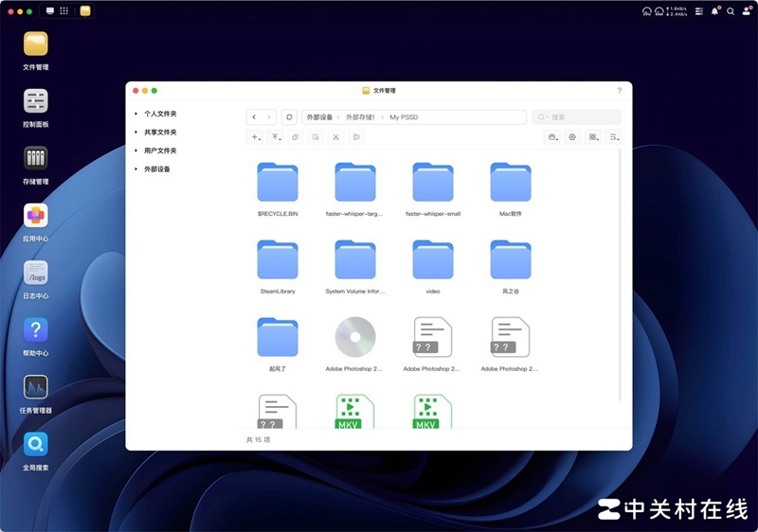This screenshot has width=758, height=532.
Task: Expand 个人文件夹 tree node
Action: [x=135, y=114]
